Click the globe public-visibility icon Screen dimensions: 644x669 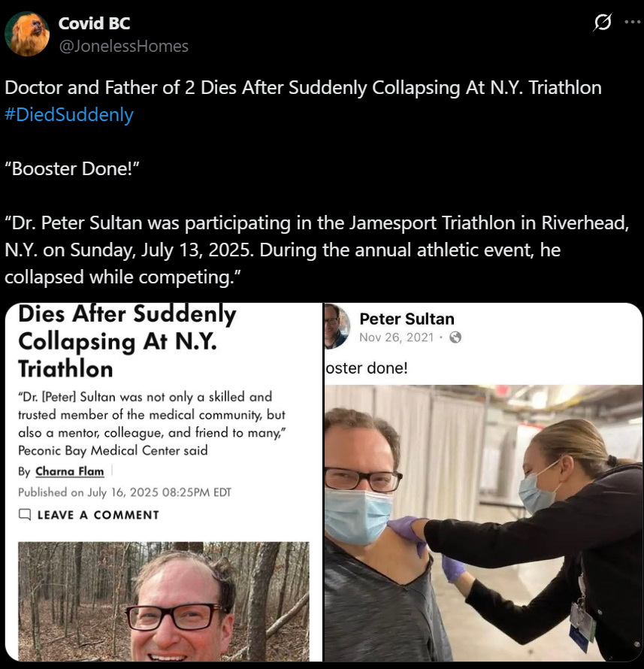tap(455, 338)
